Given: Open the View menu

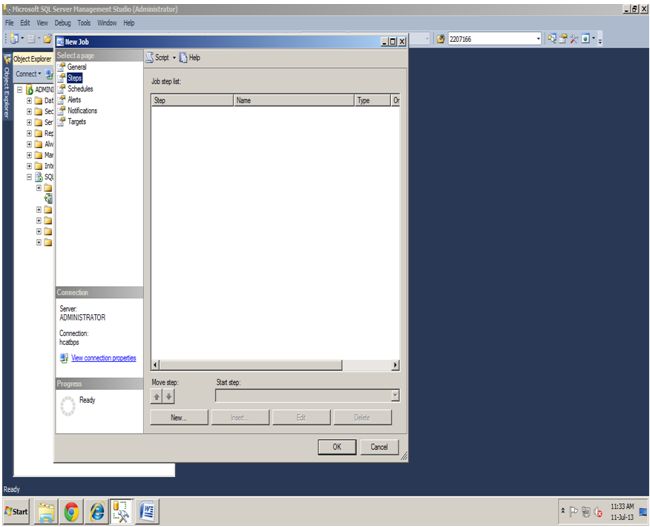Looking at the screenshot, I should (42, 23).
